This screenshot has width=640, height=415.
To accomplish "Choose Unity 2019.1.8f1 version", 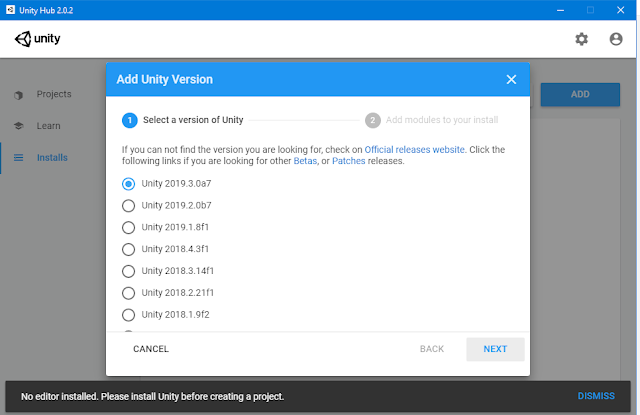I will coord(128,228).
